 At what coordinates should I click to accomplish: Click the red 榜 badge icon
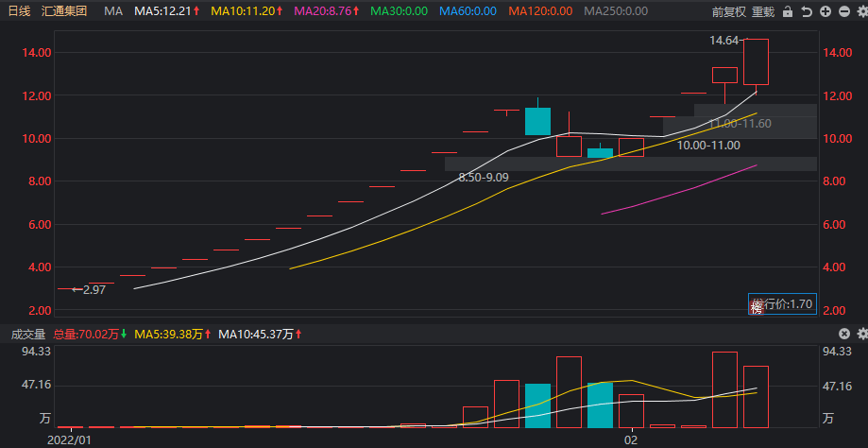(x=757, y=307)
